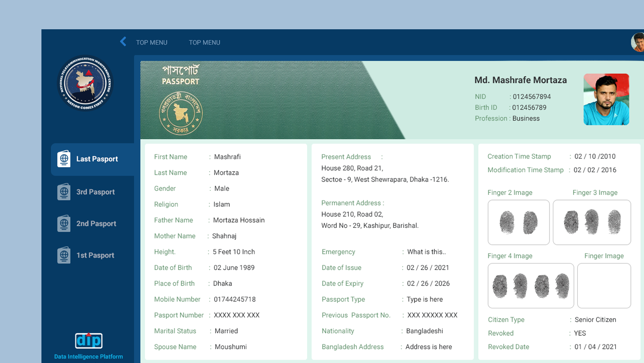Click the National Telecommunication Monitoring Centre logo

(x=85, y=83)
